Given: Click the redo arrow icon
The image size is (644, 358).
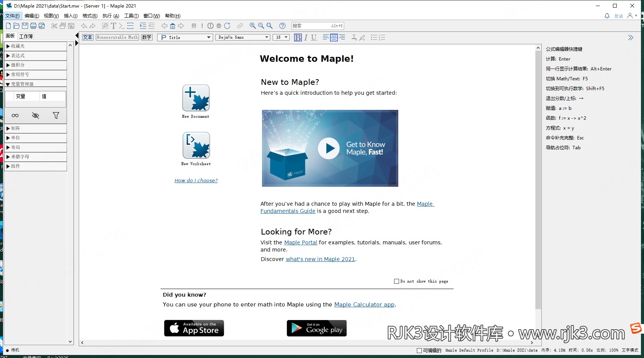Looking at the screenshot, I should tap(92, 26).
